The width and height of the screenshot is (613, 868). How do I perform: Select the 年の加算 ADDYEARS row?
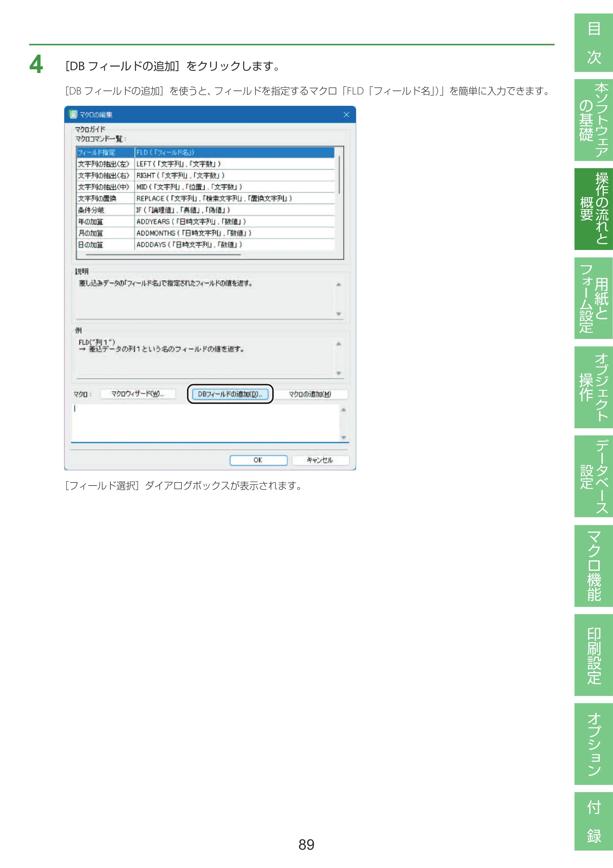coord(205,221)
